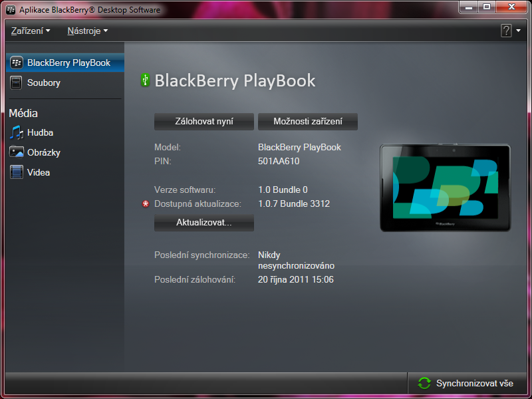Click the red update alert icon
This screenshot has height=399, width=532.
click(146, 204)
